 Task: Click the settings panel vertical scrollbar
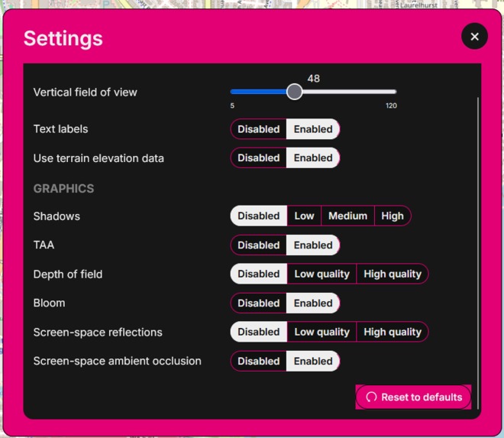pos(478,252)
